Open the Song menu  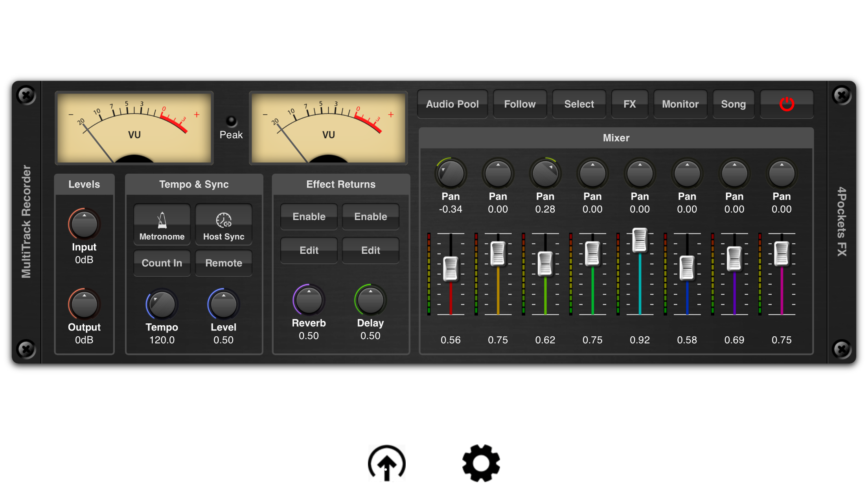733,104
